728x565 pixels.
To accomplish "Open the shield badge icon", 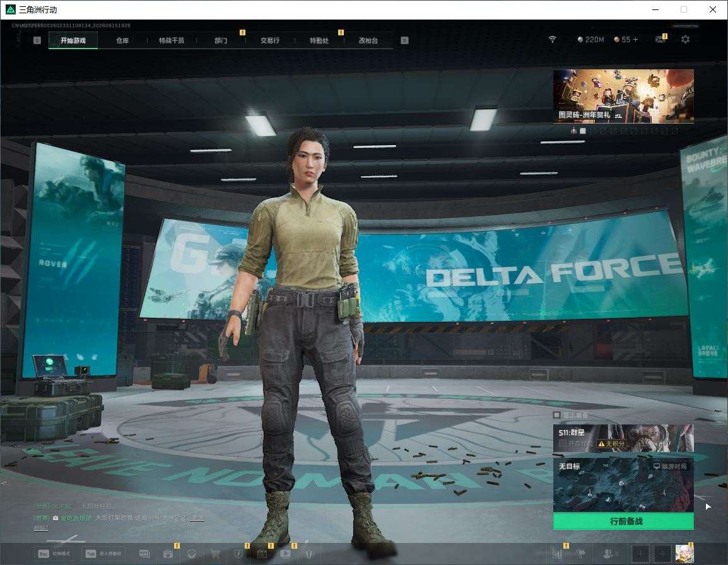I will 238,554.
